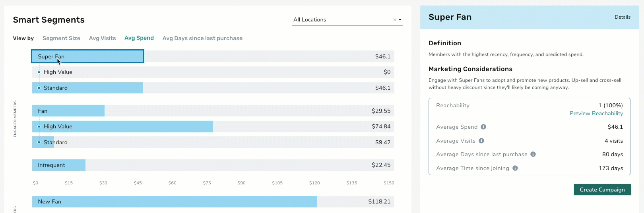Select the Fan segment bar
This screenshot has width=644, height=213.
click(213, 111)
